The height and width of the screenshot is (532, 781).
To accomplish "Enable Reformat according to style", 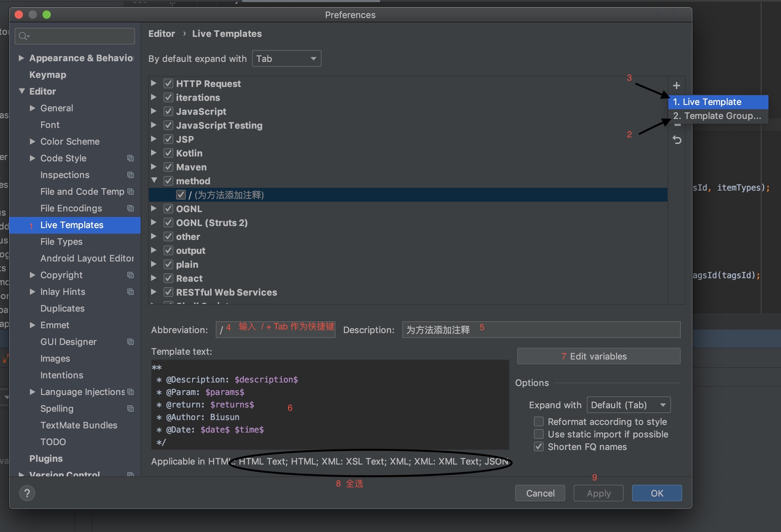I will tap(539, 421).
